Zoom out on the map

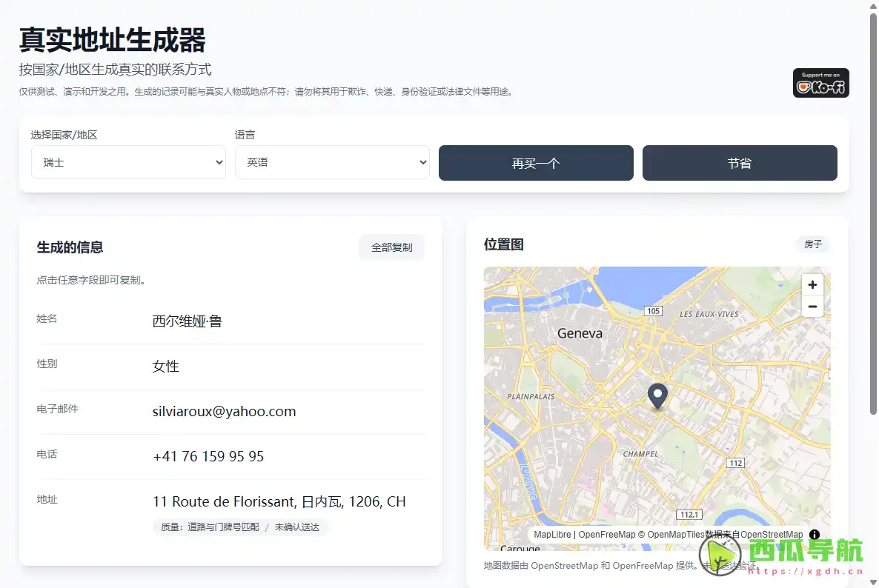tap(812, 307)
